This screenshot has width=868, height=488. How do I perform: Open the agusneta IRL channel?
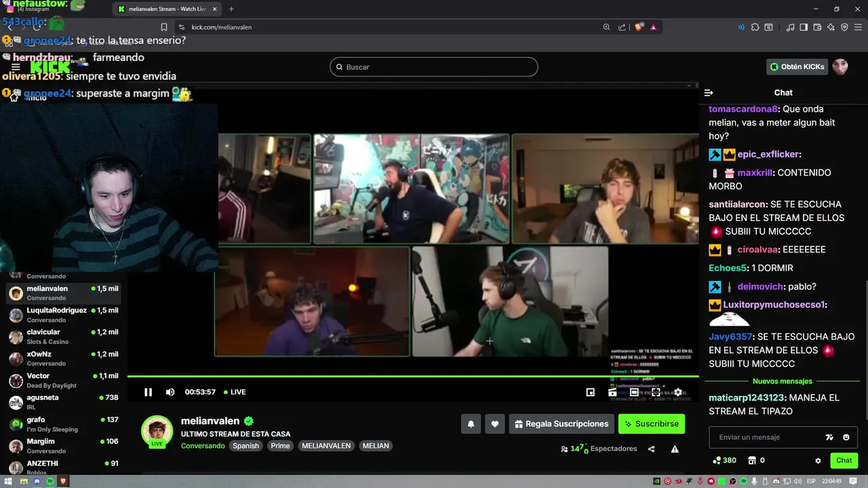[64, 402]
